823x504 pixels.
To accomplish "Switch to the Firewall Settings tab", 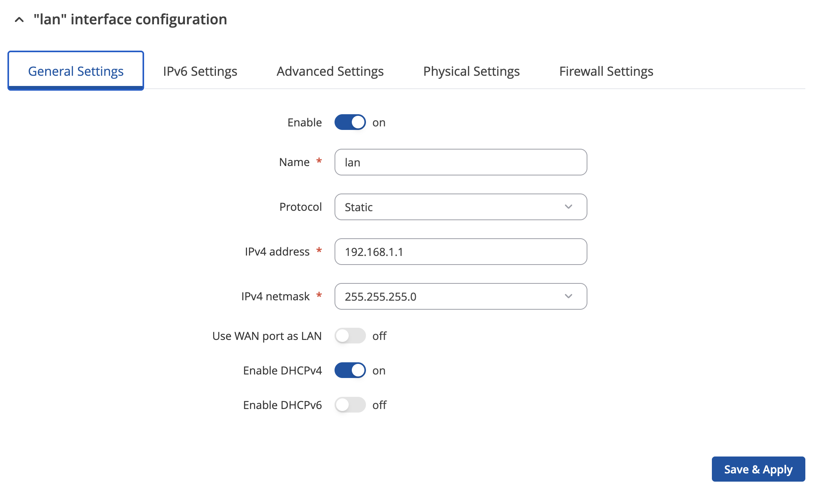I will pyautogui.click(x=606, y=71).
